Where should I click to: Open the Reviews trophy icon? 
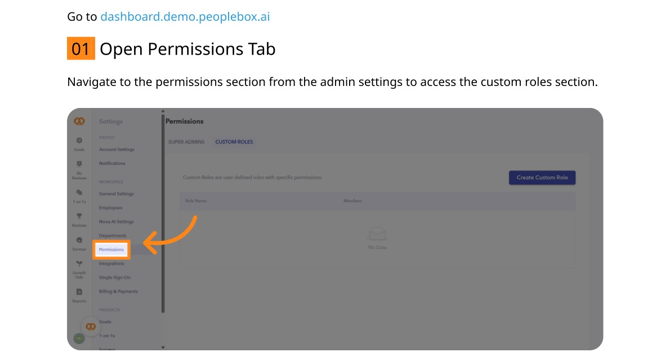tap(79, 220)
